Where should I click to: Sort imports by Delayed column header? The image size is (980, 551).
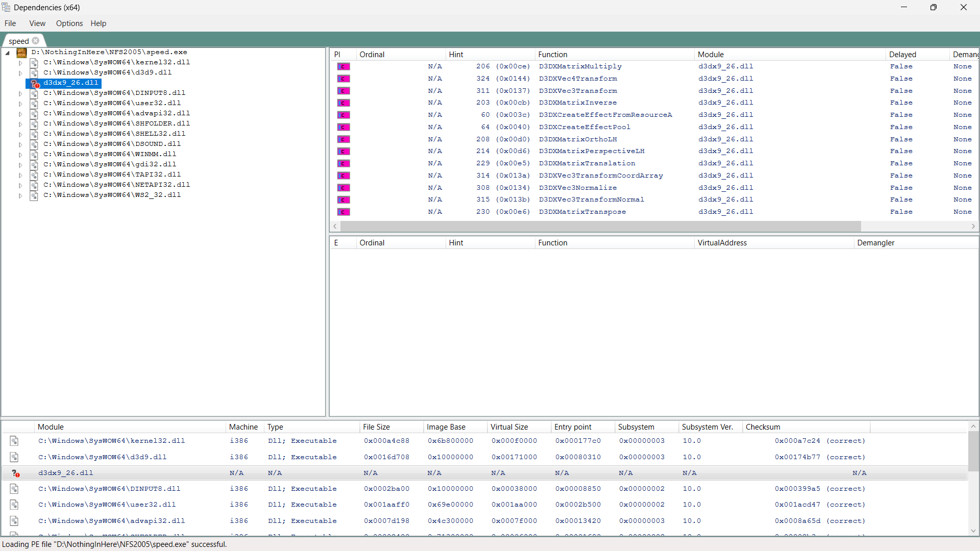[918, 55]
